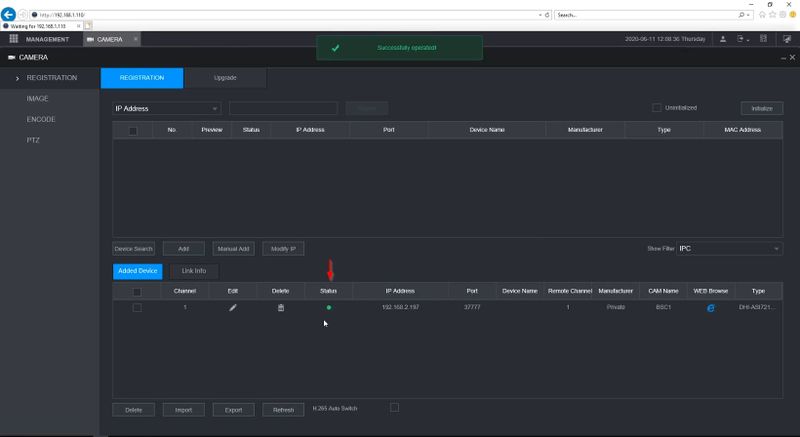Viewport: 800px width, 437px height.
Task: Switch to the Upgrade tab
Action: click(225, 78)
